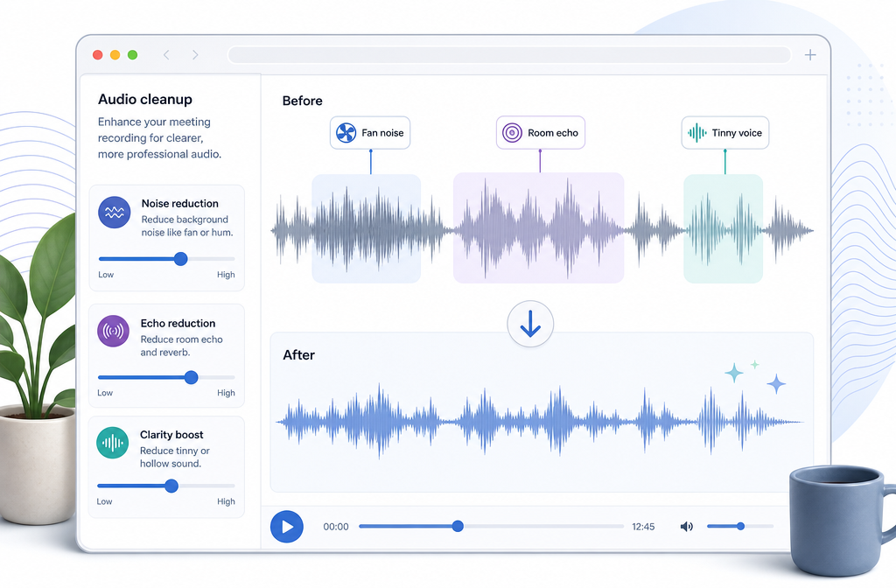Click the waveform icon in Tinny voice tag
Image resolution: width=896 pixels, height=588 pixels.
point(697,133)
